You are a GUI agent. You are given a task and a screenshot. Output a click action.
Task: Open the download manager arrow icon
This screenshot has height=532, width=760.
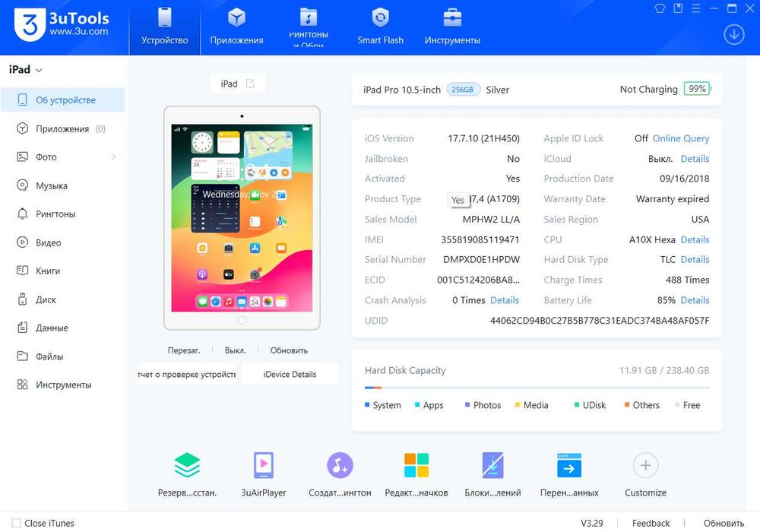tap(734, 35)
